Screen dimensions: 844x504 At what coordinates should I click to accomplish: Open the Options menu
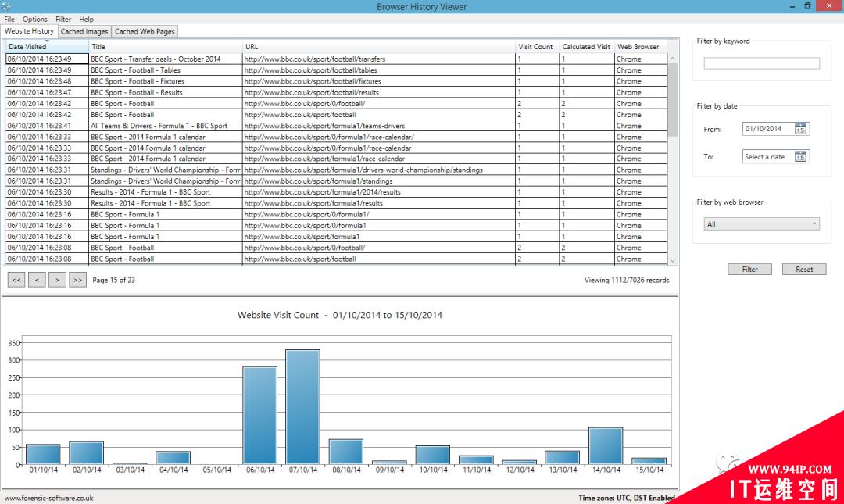tap(35, 19)
